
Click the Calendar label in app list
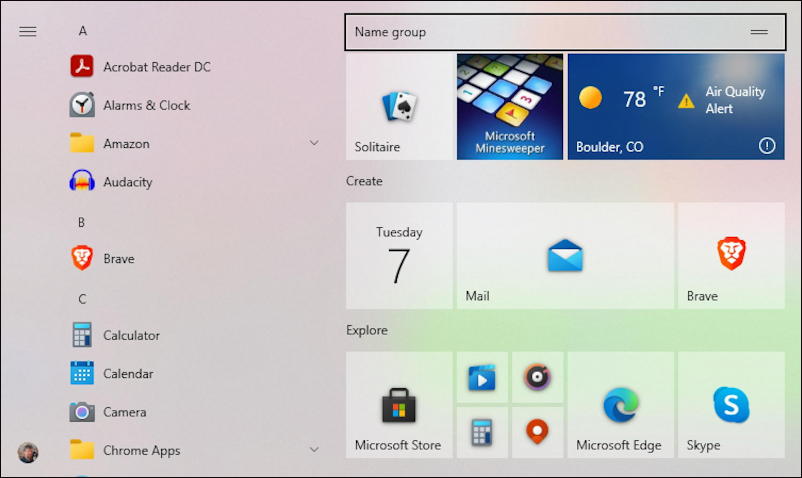[x=128, y=374]
